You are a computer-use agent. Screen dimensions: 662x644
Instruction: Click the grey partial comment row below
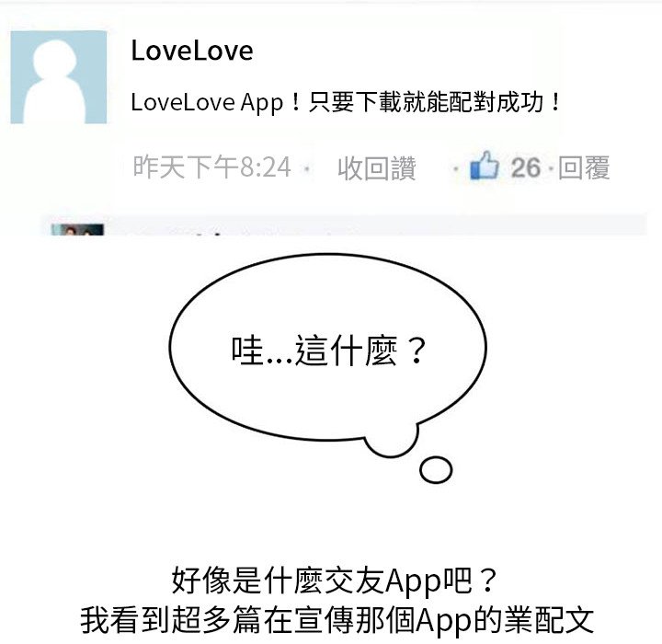[x=344, y=224]
